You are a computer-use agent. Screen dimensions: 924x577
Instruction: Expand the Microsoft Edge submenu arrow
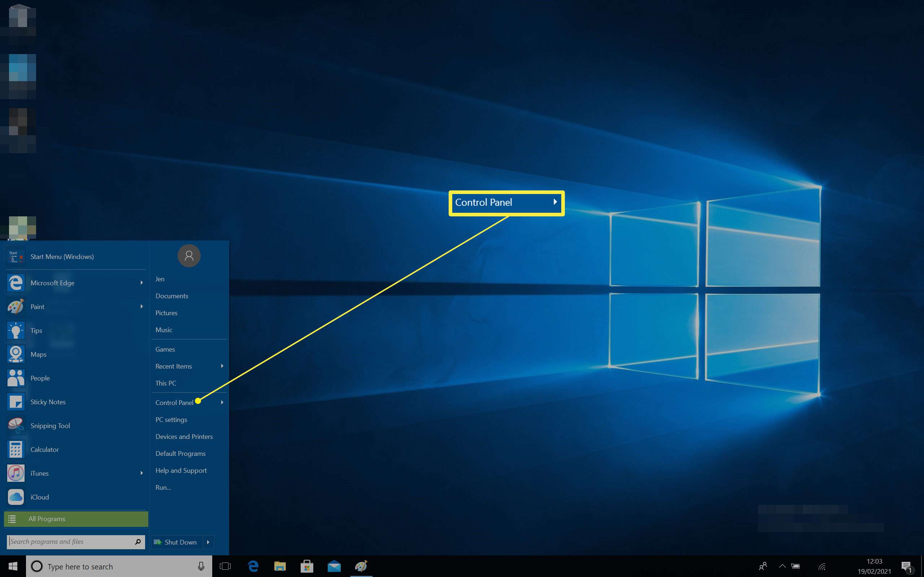(141, 282)
